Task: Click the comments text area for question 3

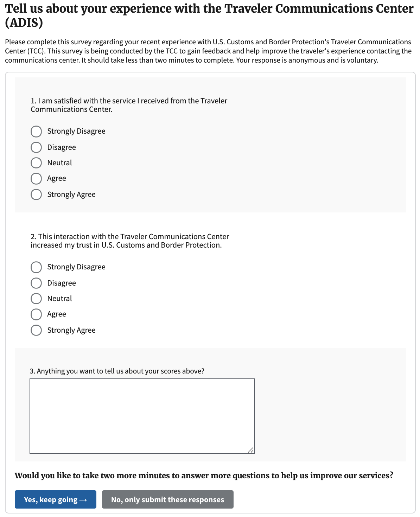Action: click(142, 416)
